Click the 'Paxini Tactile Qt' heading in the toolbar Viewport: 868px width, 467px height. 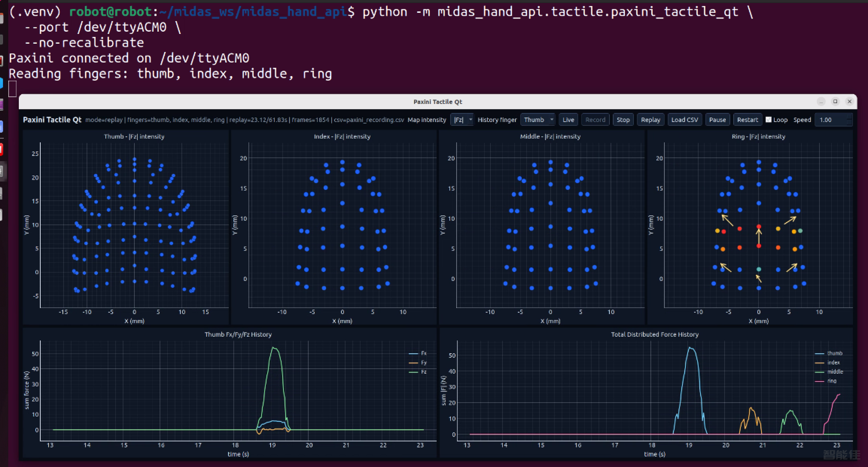coord(52,120)
